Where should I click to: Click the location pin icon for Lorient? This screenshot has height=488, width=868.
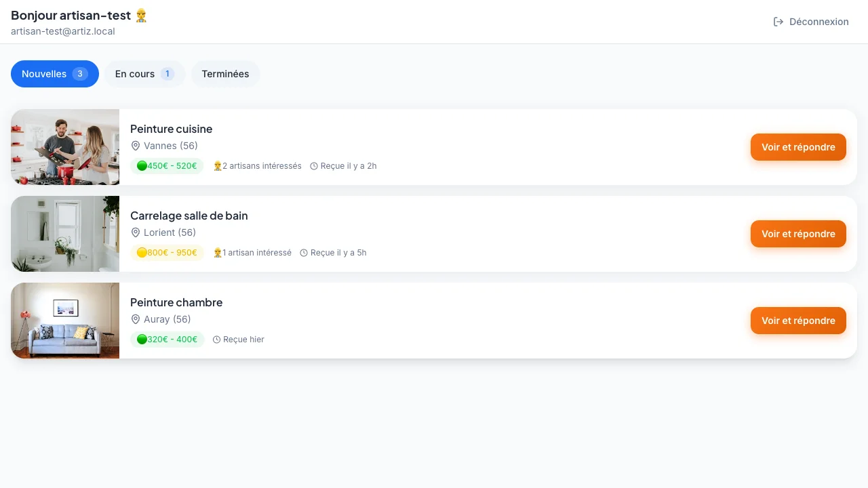(x=136, y=232)
